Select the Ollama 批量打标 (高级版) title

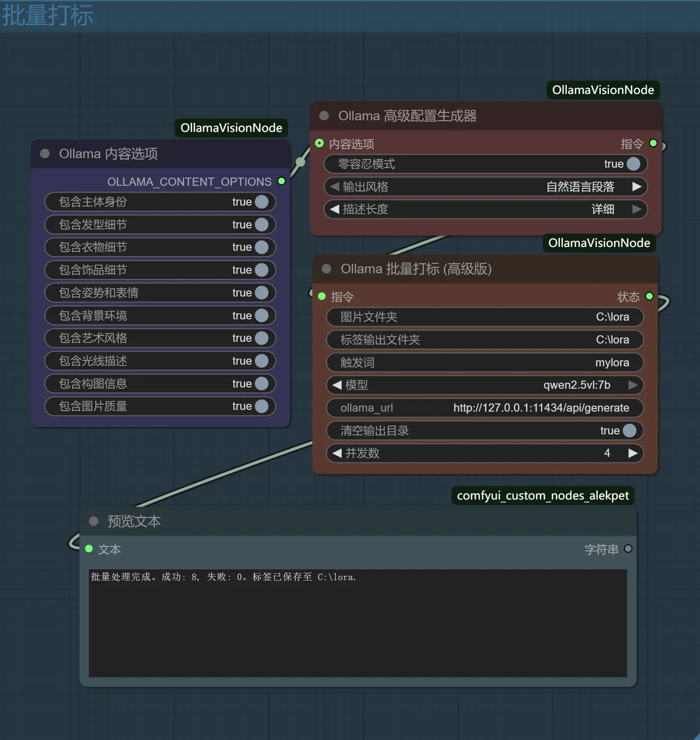click(x=416, y=269)
